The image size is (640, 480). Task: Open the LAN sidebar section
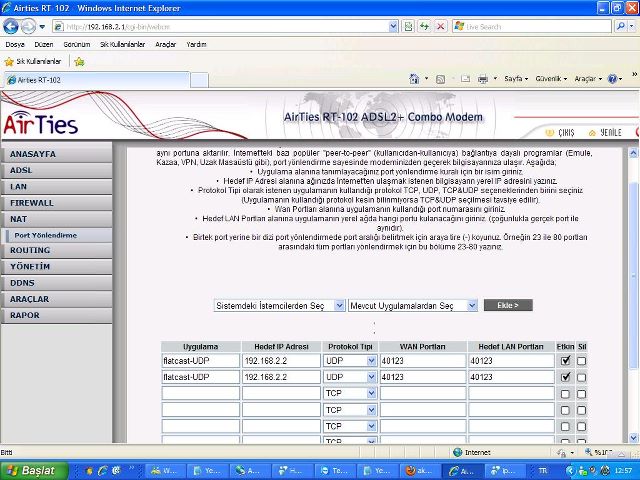pos(56,187)
